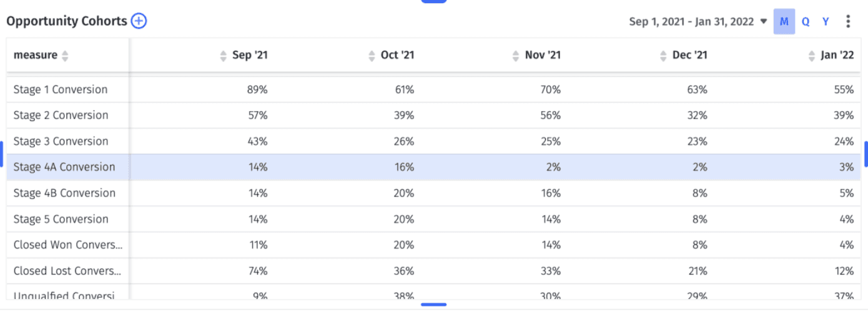
Task: Open the date range dropdown arrow
Action: [763, 22]
